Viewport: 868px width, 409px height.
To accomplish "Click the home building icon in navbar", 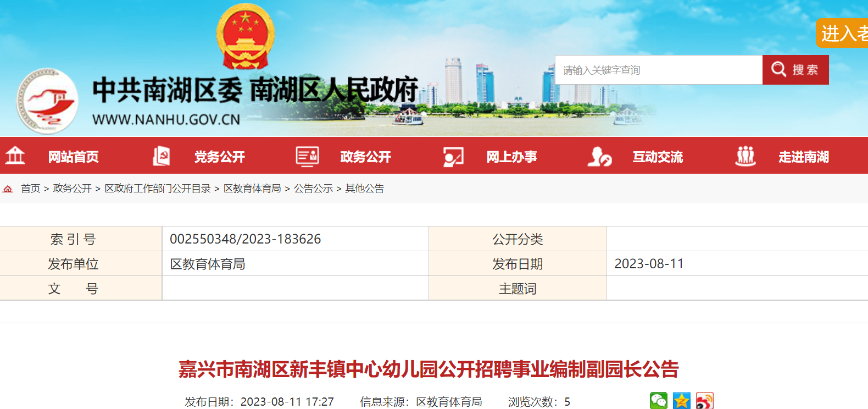I will click(15, 156).
